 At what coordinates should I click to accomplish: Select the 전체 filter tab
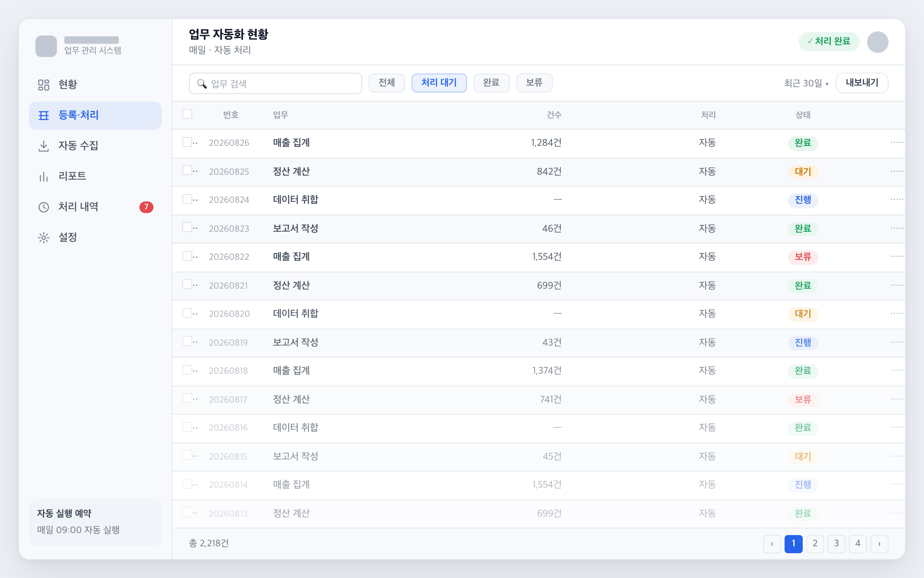(387, 83)
